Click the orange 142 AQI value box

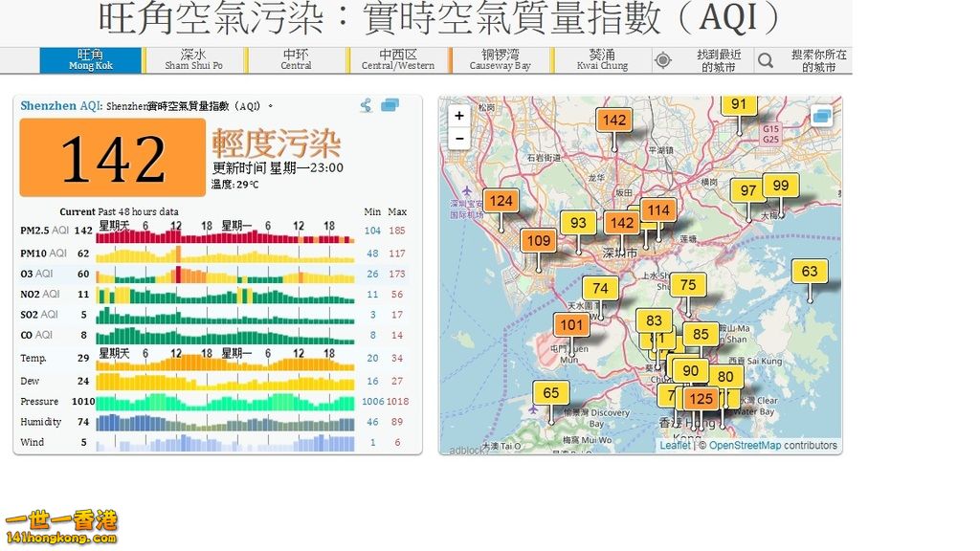[x=113, y=158]
